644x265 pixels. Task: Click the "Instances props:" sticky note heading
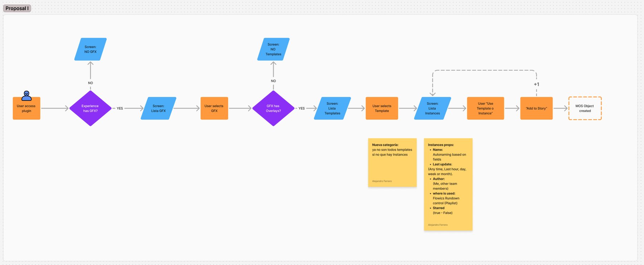coord(441,145)
